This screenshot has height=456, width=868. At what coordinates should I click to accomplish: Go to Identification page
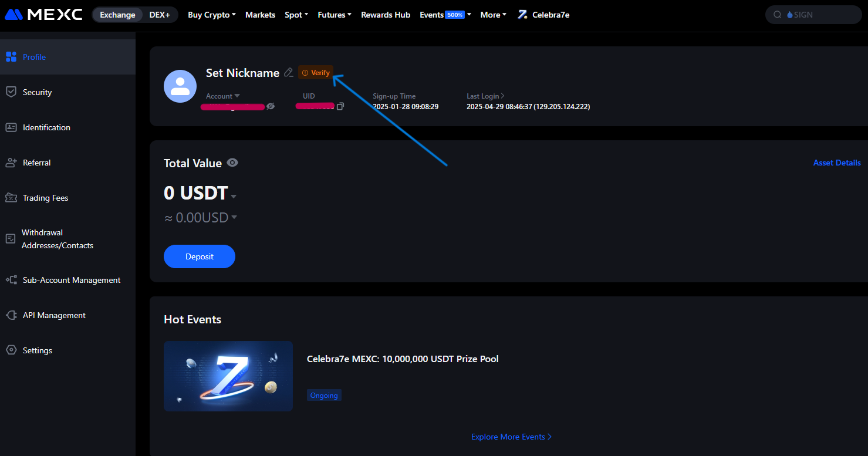pyautogui.click(x=67, y=127)
